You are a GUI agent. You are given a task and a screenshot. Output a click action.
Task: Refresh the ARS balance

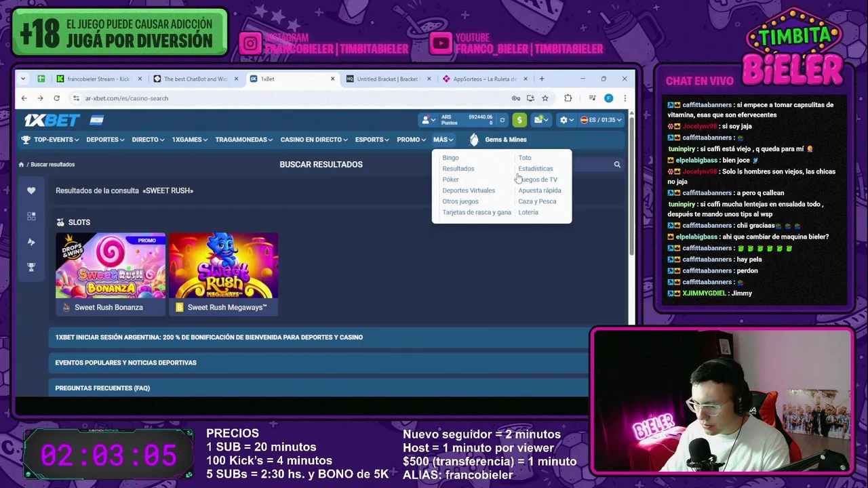[x=502, y=120]
